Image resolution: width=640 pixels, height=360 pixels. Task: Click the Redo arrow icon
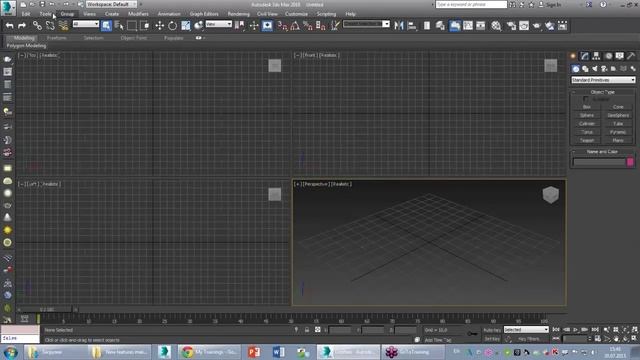(22, 26)
